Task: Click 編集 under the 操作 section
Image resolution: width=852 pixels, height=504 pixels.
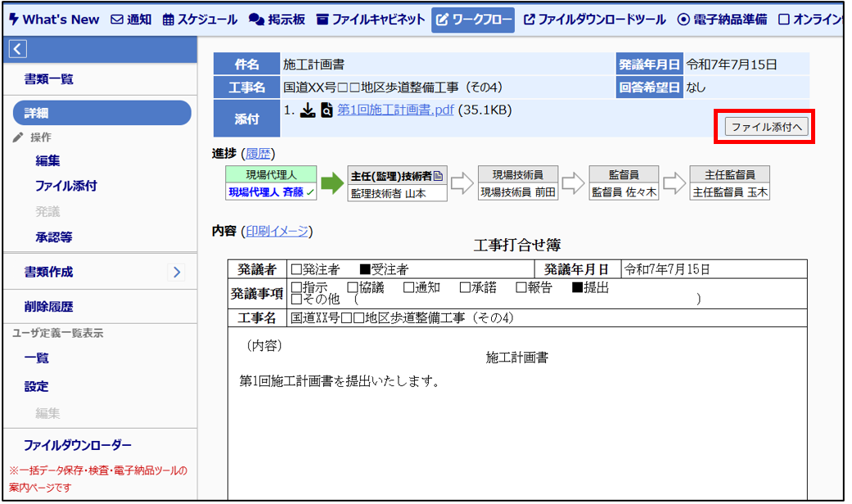Action: (x=47, y=161)
